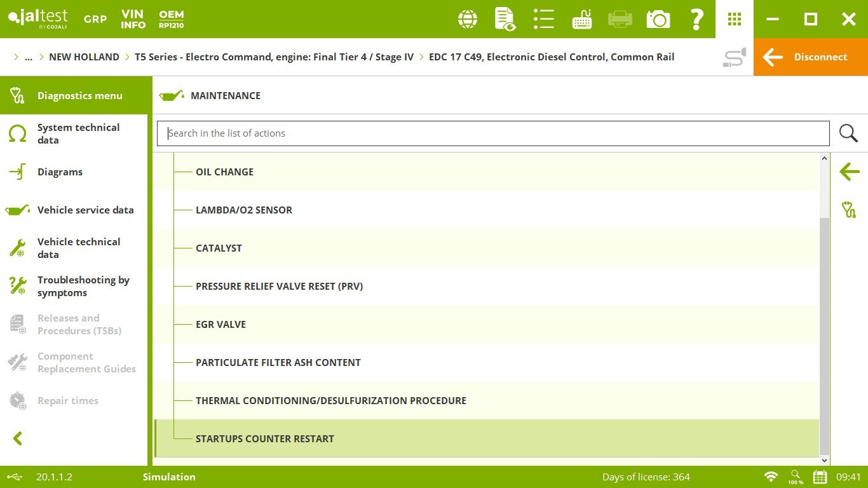
Task: Open the virtual keyboard icon
Action: [582, 19]
